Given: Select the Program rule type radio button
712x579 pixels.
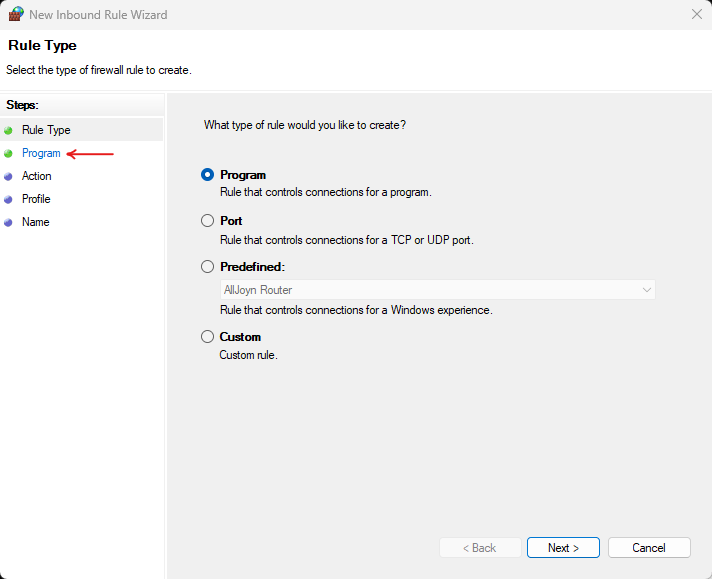Looking at the screenshot, I should coord(208,175).
